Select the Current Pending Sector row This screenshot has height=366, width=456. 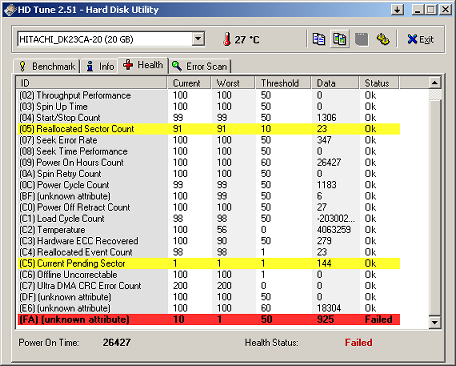tap(209, 263)
